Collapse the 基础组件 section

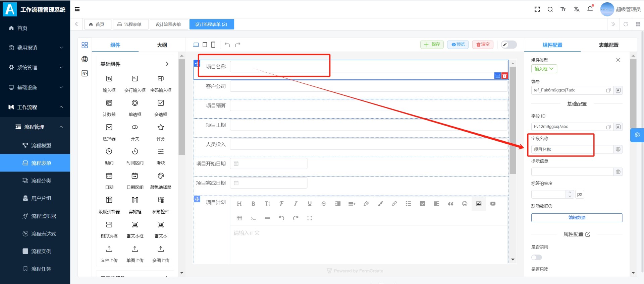[167, 64]
